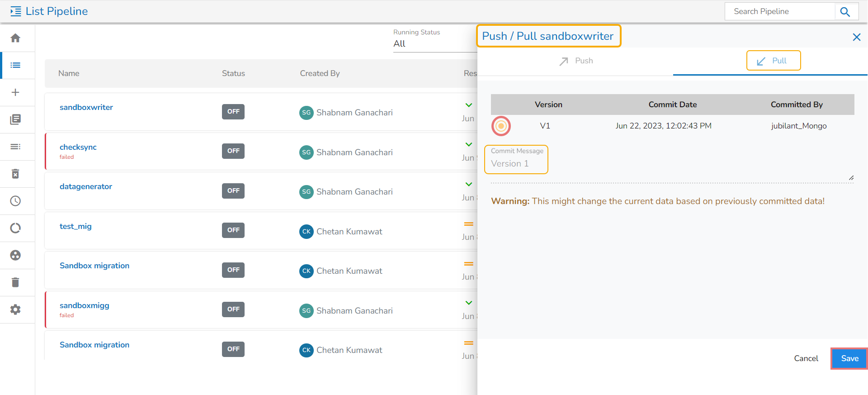Screen dimensions: 868x395
Task: Switch to the Push tab
Action: coord(576,61)
